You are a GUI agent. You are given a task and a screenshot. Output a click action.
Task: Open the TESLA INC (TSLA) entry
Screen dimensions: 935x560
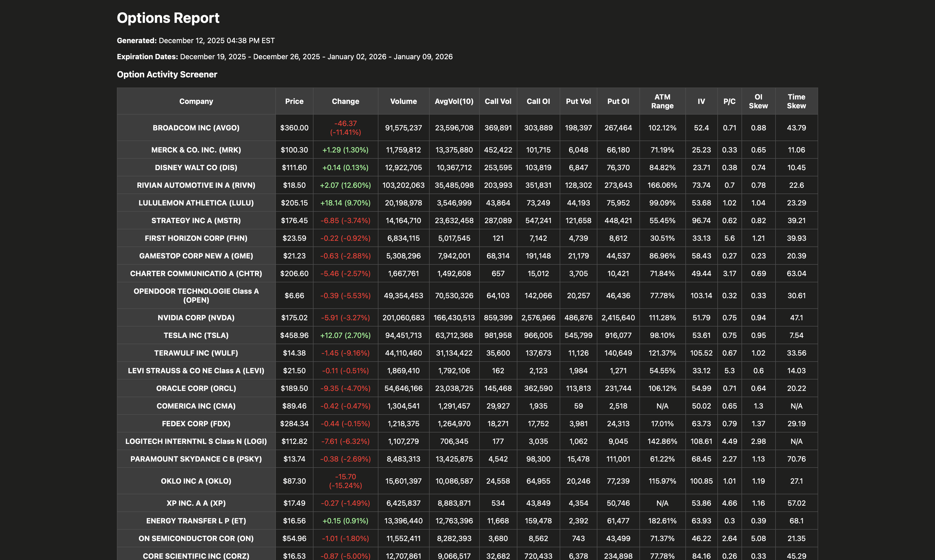196,335
